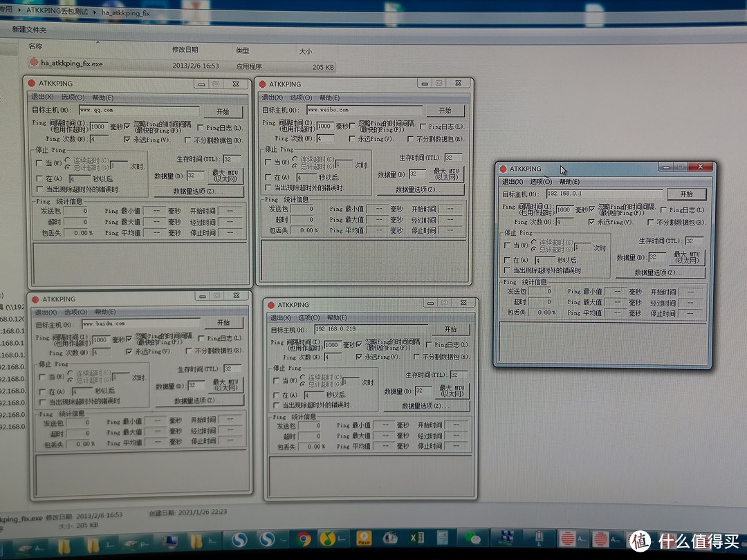Open WeChat from the taskbar
Screen dimensions: 747x560
click(473, 539)
